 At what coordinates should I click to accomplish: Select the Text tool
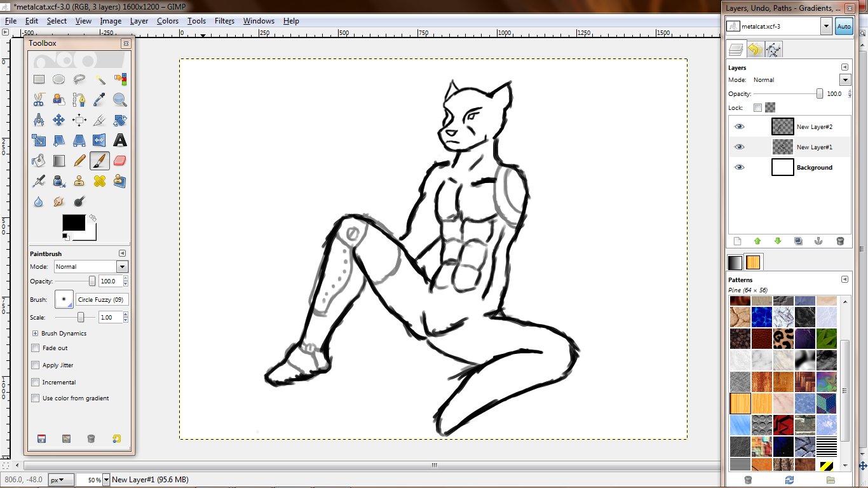click(x=119, y=140)
